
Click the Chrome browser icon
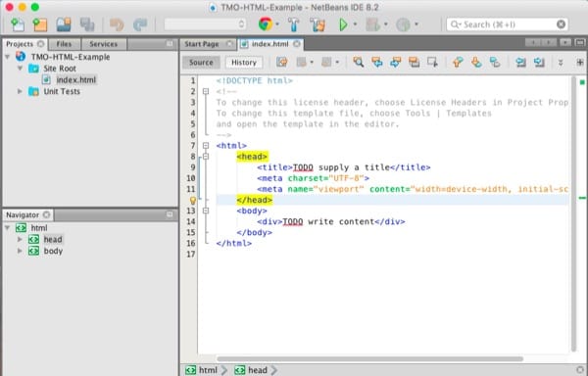click(266, 24)
